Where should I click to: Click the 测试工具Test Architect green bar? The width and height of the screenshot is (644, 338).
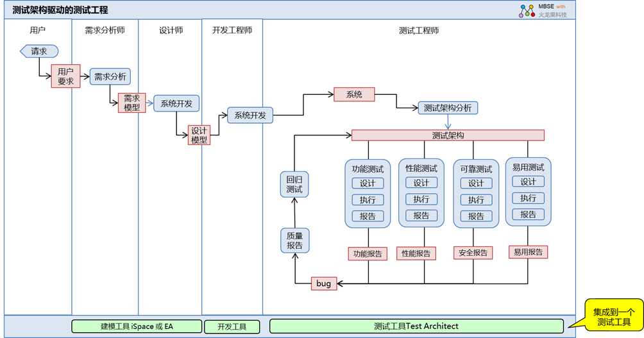[416, 326]
